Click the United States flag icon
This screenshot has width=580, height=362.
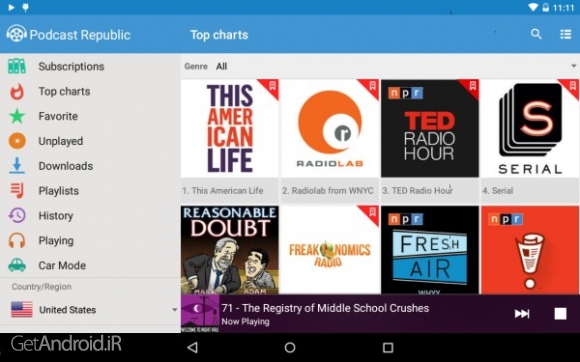click(22, 309)
